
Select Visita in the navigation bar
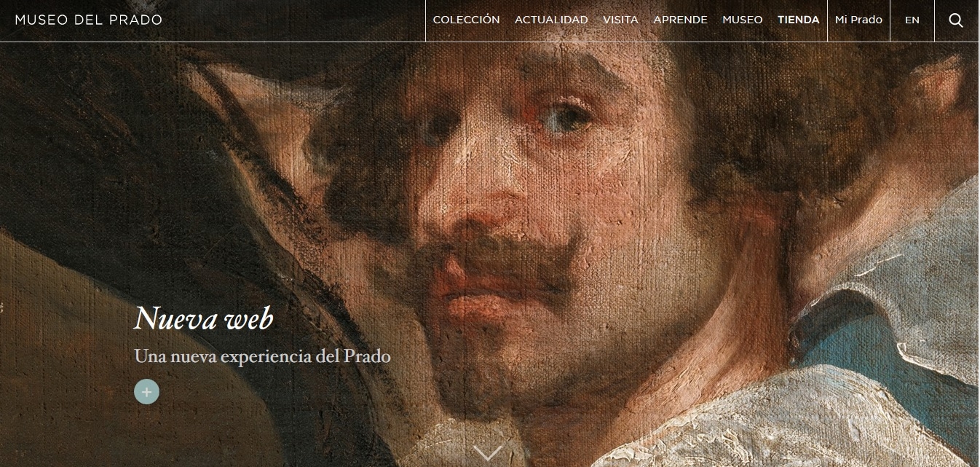(620, 20)
